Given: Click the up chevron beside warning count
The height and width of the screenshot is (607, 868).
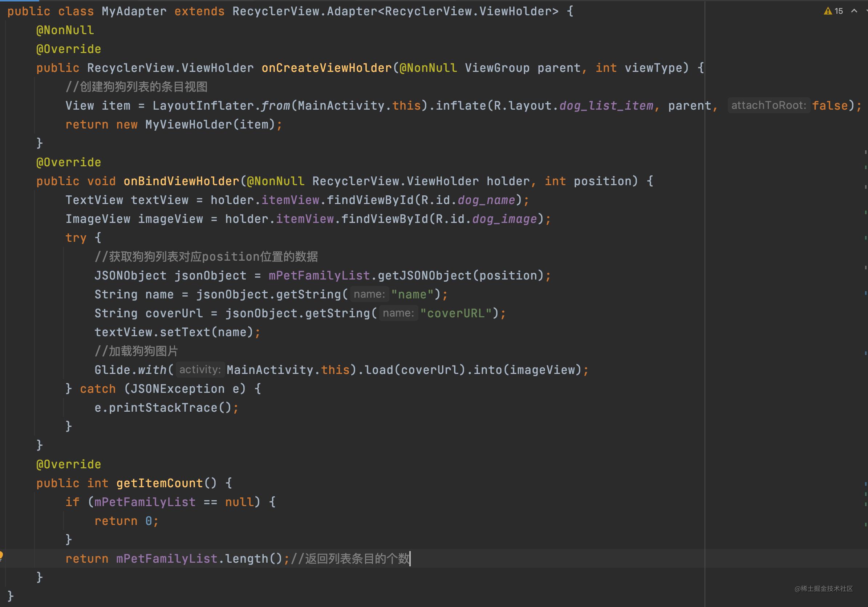Looking at the screenshot, I should tap(853, 11).
